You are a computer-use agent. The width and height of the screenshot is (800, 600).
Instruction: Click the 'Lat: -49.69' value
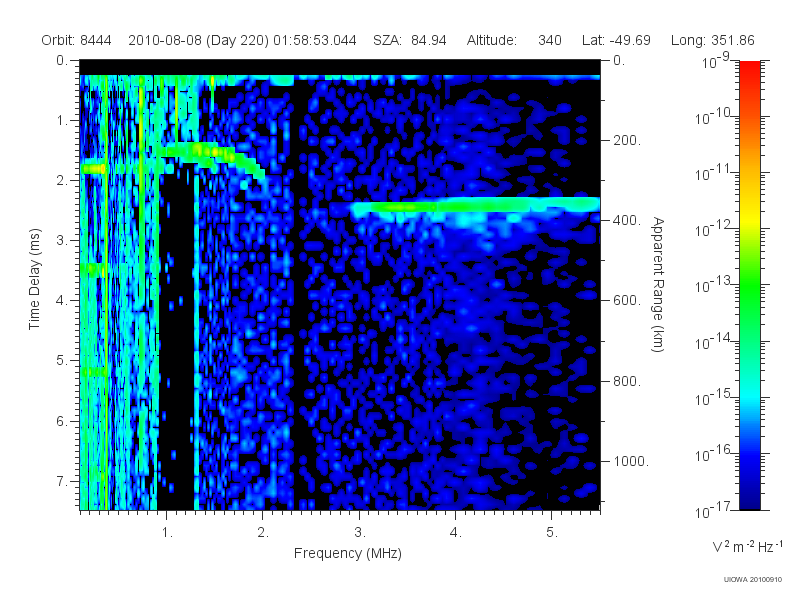(x=616, y=40)
